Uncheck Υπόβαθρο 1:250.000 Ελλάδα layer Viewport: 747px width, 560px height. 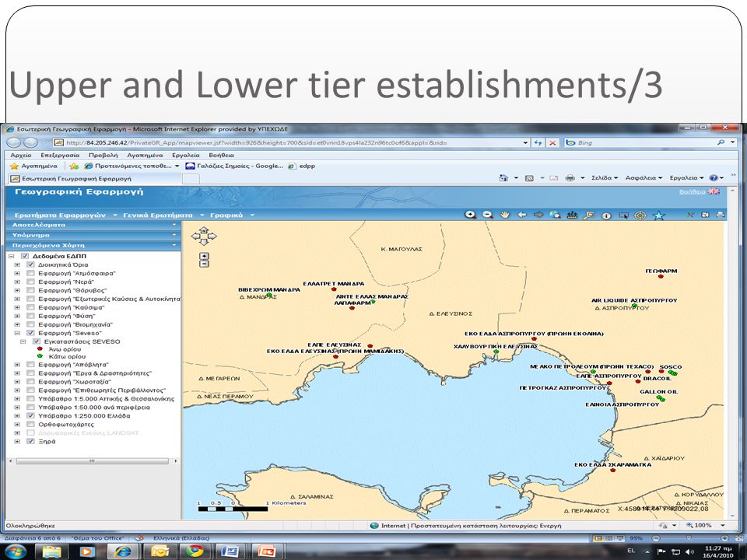[x=30, y=416]
